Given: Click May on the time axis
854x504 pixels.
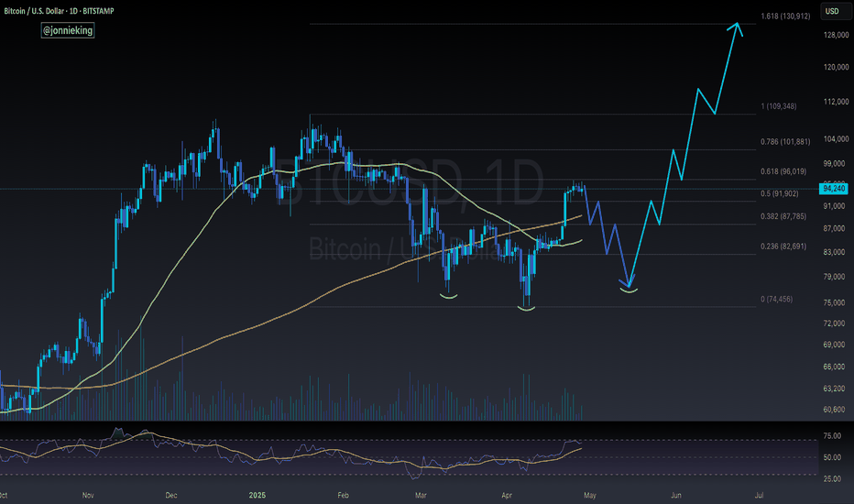Looking at the screenshot, I should coord(590,495).
